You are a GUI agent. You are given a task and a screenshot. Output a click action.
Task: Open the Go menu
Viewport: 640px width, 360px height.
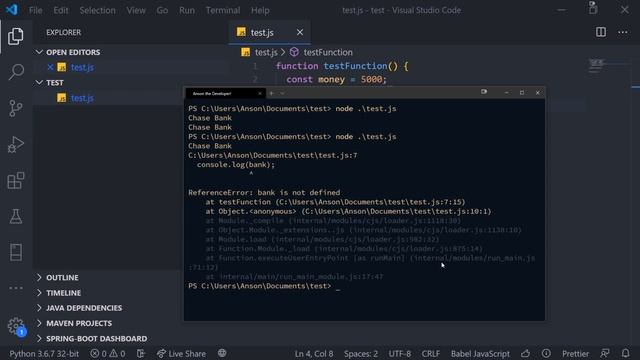[x=162, y=10]
